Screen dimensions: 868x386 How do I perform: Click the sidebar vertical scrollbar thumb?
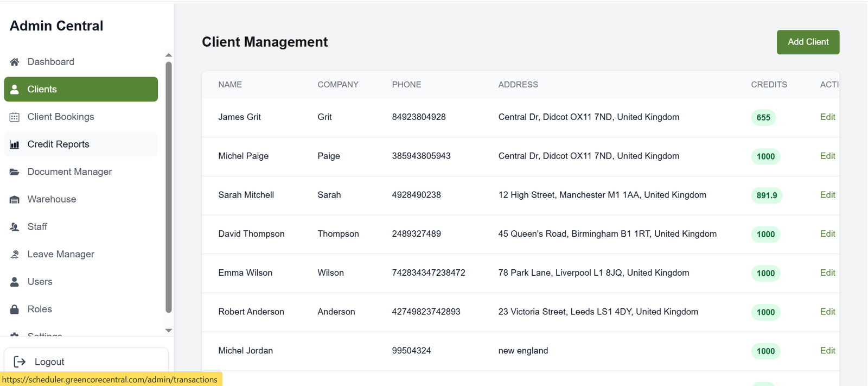pyautogui.click(x=169, y=187)
